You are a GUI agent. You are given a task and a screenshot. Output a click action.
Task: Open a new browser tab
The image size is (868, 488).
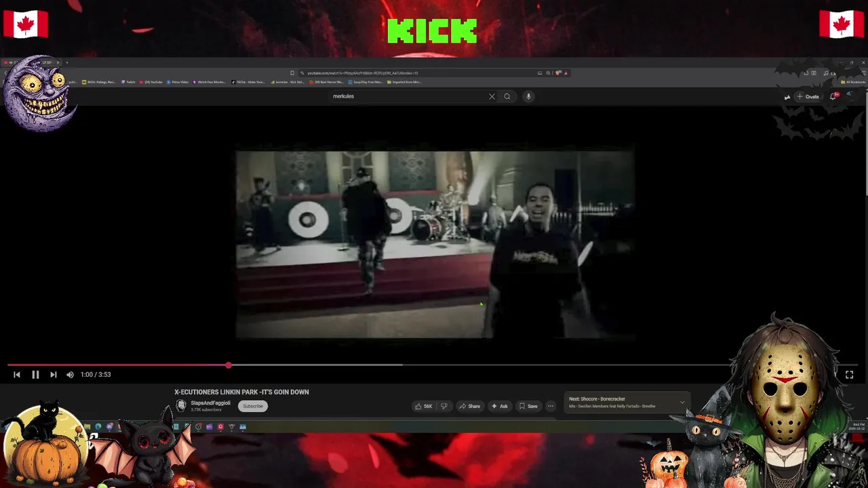click(x=67, y=62)
